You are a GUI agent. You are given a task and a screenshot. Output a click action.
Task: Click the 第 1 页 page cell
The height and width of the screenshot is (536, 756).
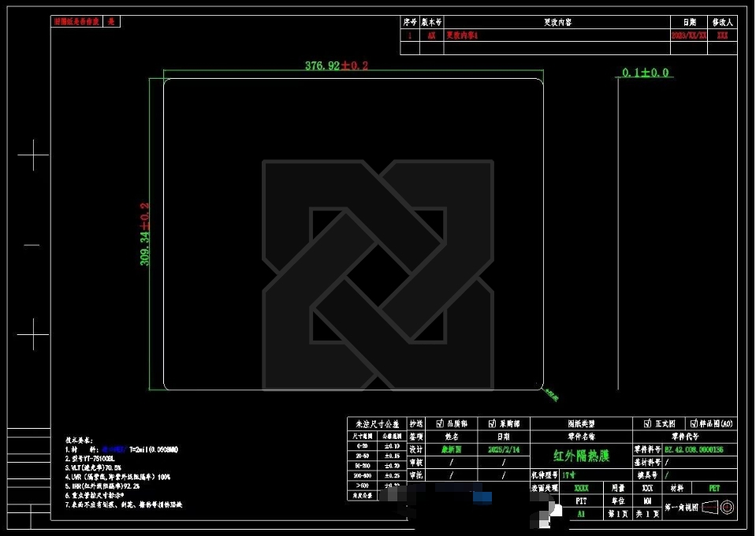617,514
